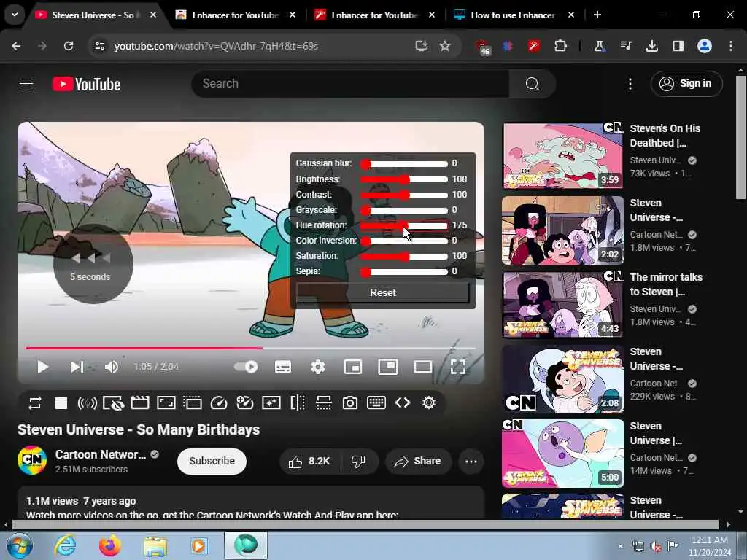
Task: Click the Color inversion slider
Action: [404, 241]
